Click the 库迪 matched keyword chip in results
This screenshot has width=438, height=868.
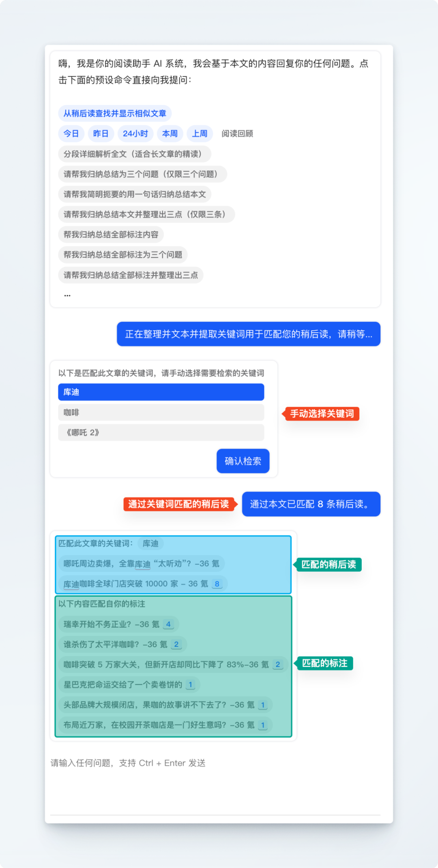point(150,543)
